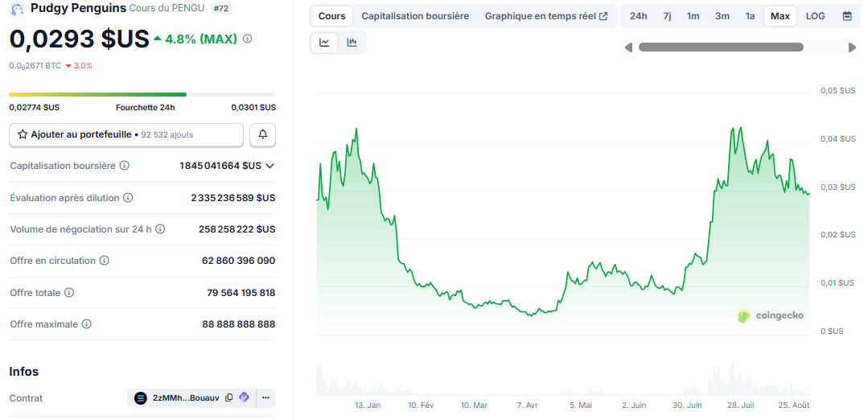Set chart range to Max

click(x=780, y=16)
